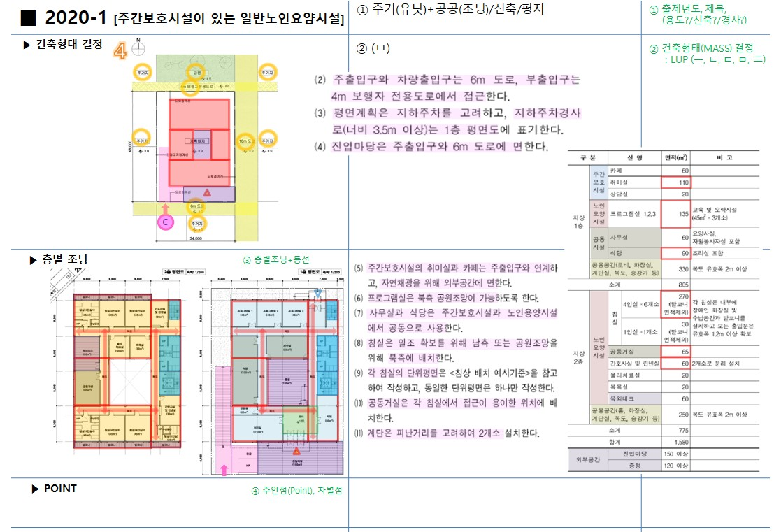774x532 pixels.
Task: Click the red-outlined 110 area cell
Action: coord(674,182)
